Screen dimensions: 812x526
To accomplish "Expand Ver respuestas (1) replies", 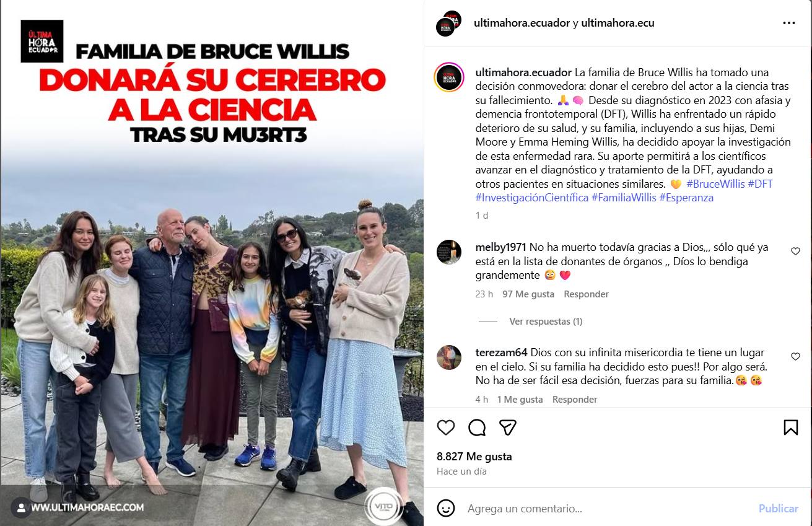I will point(546,322).
